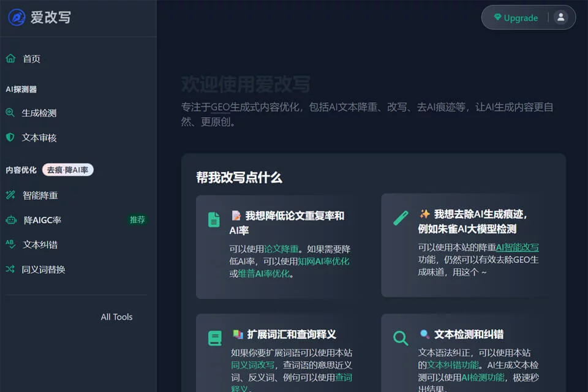The width and height of the screenshot is (588, 392).
Task: Follow the 论文降重 link
Action: click(x=281, y=249)
